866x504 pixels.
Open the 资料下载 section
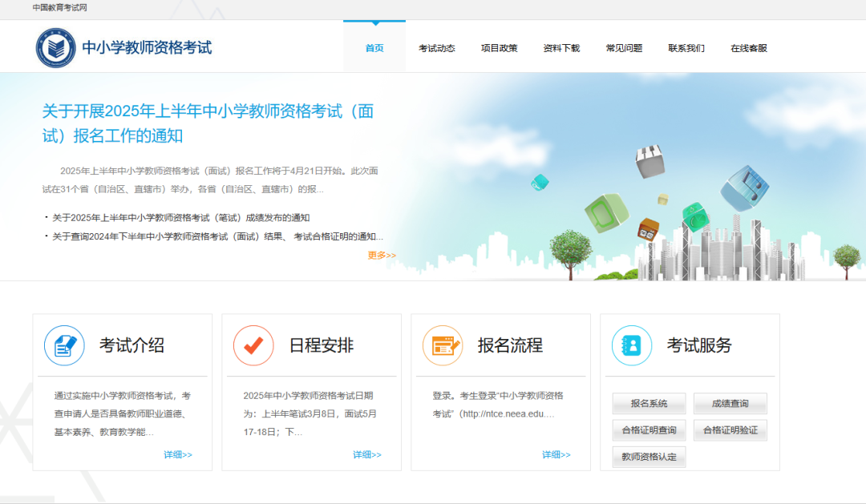pyautogui.click(x=560, y=47)
